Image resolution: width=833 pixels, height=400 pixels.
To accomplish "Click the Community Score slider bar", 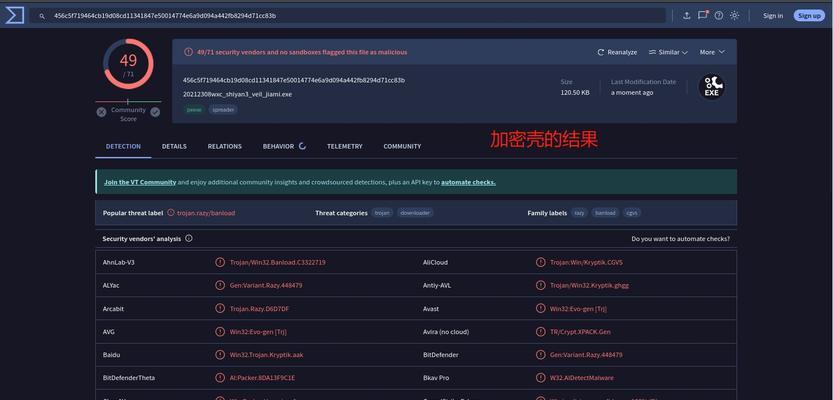I will (x=128, y=101).
